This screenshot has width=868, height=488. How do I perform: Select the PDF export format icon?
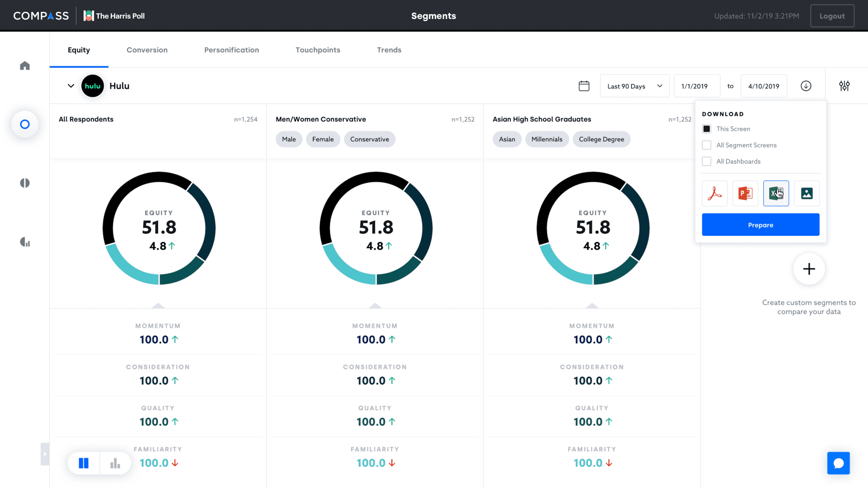(x=715, y=193)
